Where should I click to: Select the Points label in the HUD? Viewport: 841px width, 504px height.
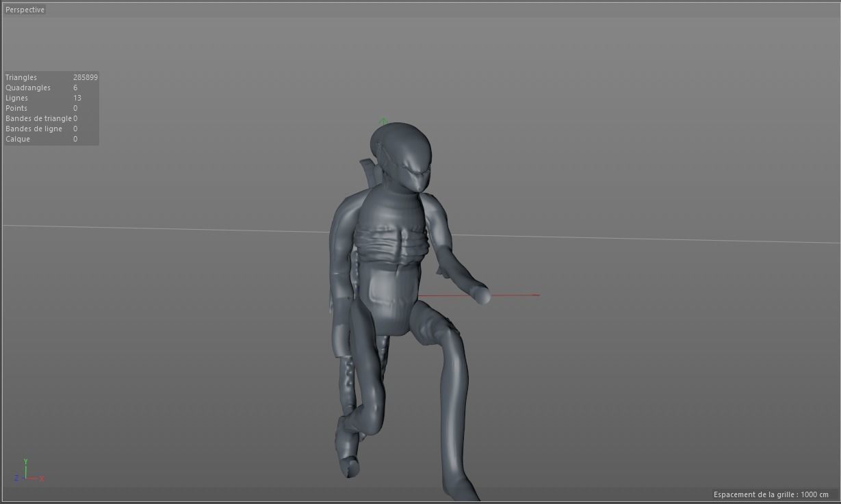coord(16,108)
